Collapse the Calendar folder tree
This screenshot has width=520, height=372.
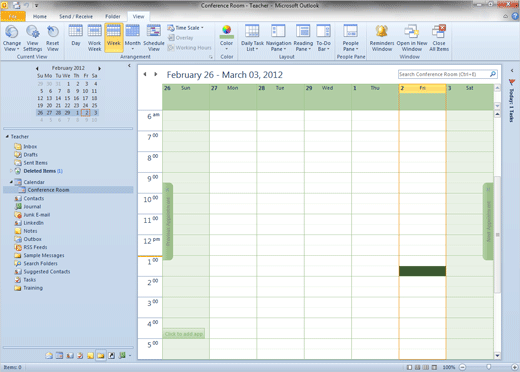click(11, 182)
